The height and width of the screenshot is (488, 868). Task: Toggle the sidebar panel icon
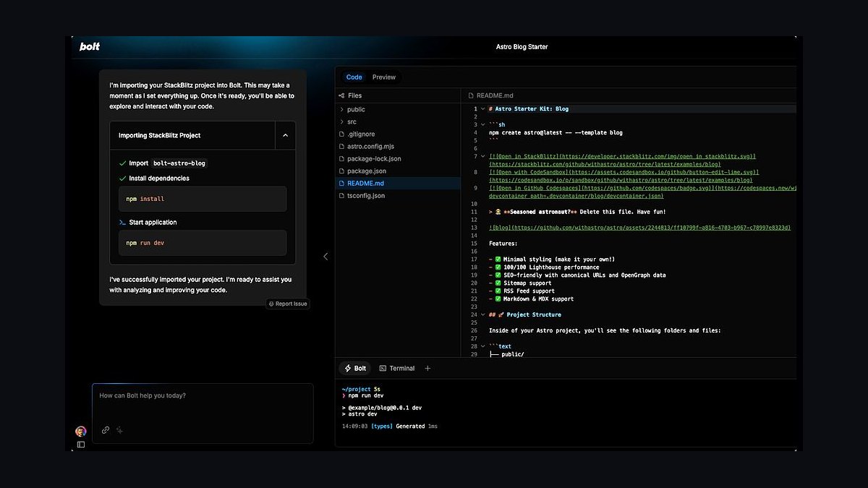click(x=81, y=445)
